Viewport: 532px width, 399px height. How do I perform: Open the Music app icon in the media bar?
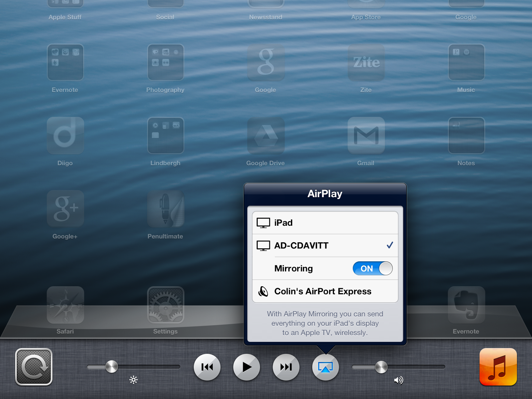click(x=498, y=367)
